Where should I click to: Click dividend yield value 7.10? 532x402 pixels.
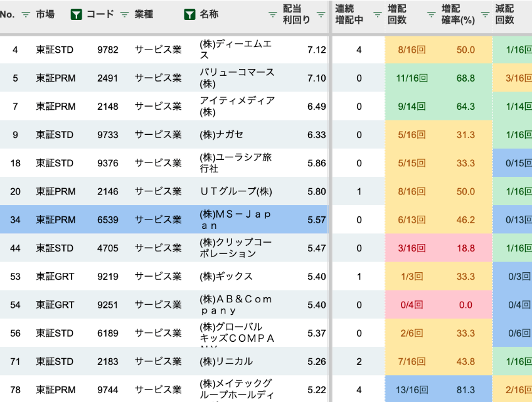point(317,78)
